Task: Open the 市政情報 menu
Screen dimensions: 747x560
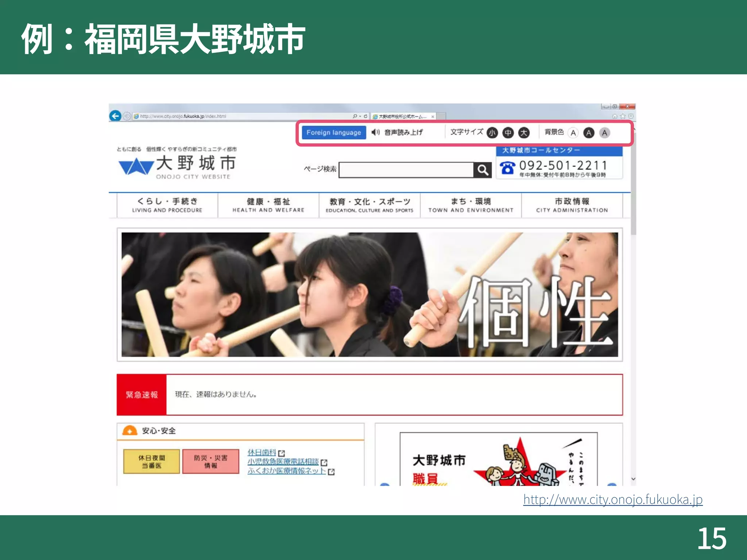Action: click(x=572, y=205)
